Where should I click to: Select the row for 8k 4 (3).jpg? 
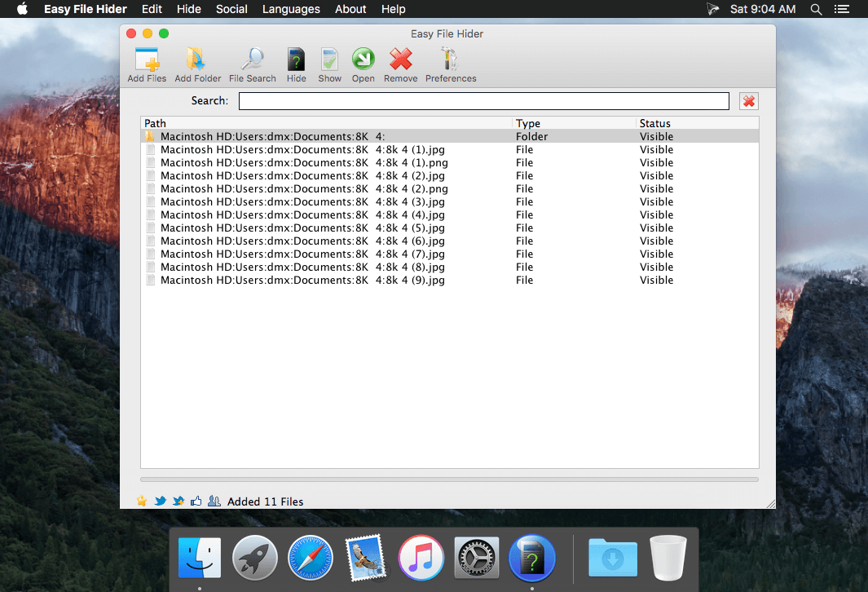[450, 201]
